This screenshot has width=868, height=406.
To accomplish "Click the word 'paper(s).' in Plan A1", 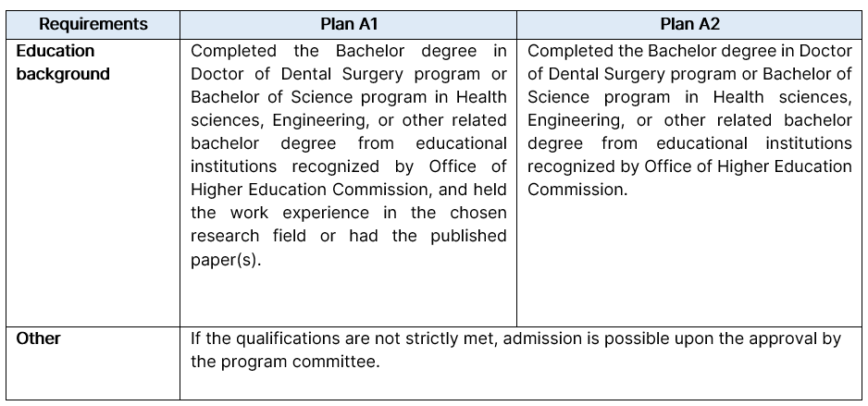I will pos(226,260).
